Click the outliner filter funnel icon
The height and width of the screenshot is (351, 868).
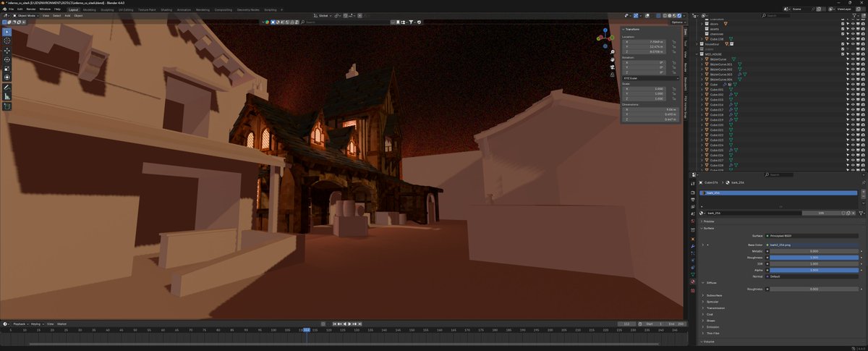(x=854, y=15)
